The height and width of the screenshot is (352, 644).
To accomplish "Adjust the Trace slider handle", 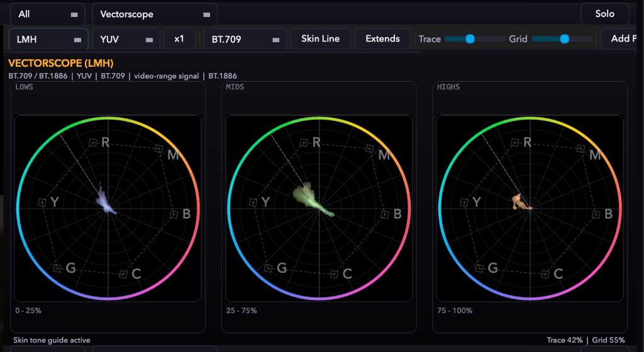I will tap(470, 39).
